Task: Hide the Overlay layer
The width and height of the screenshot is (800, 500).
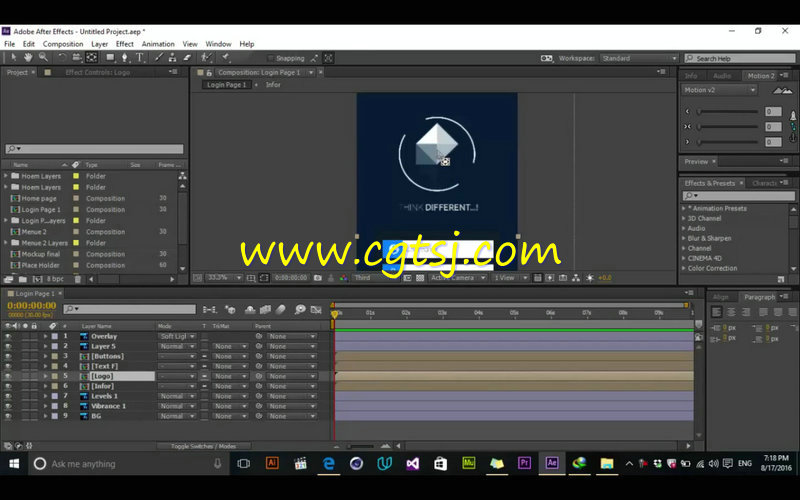Action: coord(8,337)
